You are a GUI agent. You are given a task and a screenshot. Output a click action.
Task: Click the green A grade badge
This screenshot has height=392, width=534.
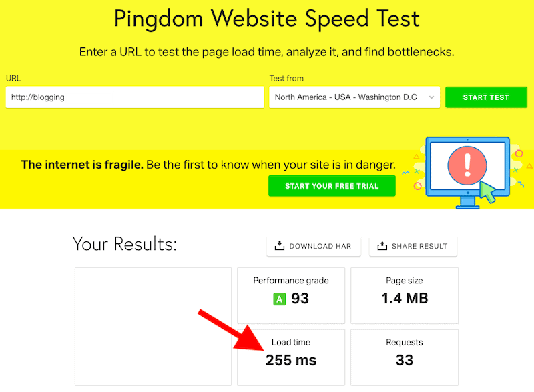280,299
